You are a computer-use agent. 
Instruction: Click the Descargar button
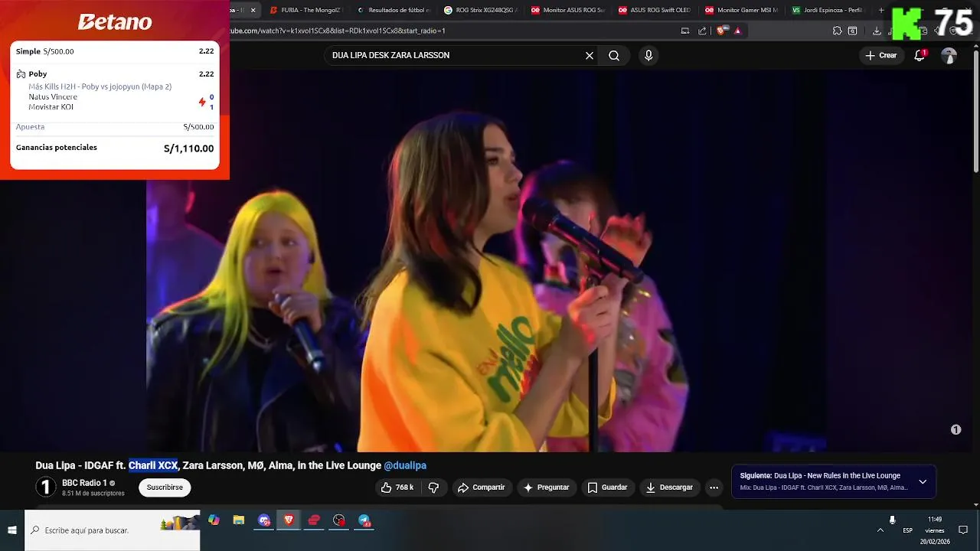pyautogui.click(x=669, y=487)
